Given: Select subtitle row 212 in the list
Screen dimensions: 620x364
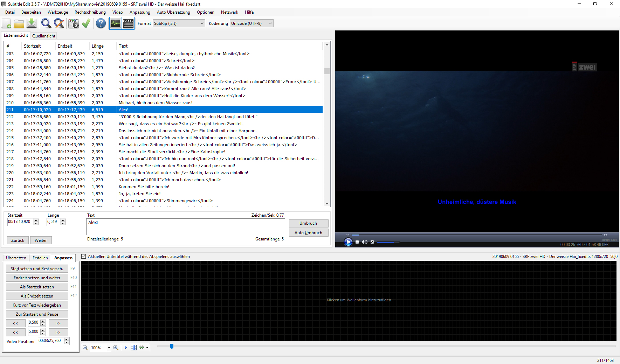Looking at the screenshot, I should [164, 117].
